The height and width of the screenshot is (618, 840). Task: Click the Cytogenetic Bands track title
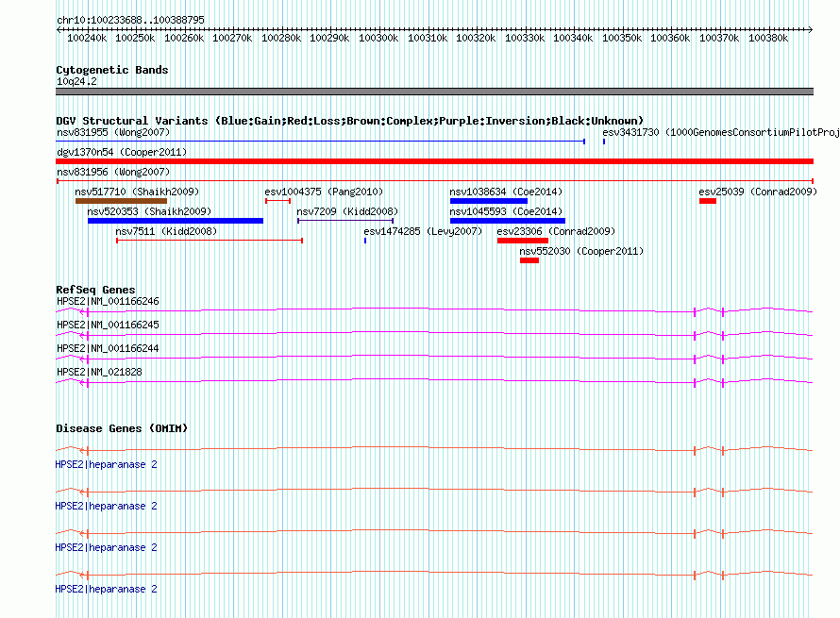(x=112, y=70)
